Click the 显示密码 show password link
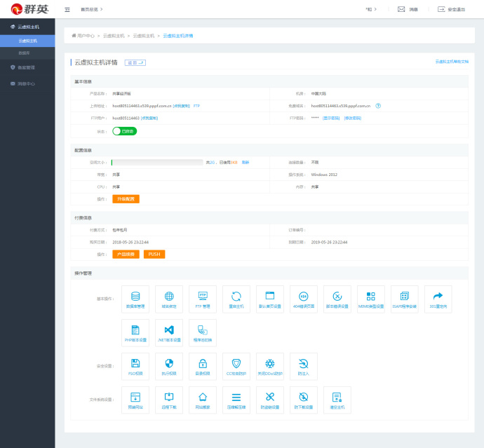This screenshot has width=484, height=448. 331,118
